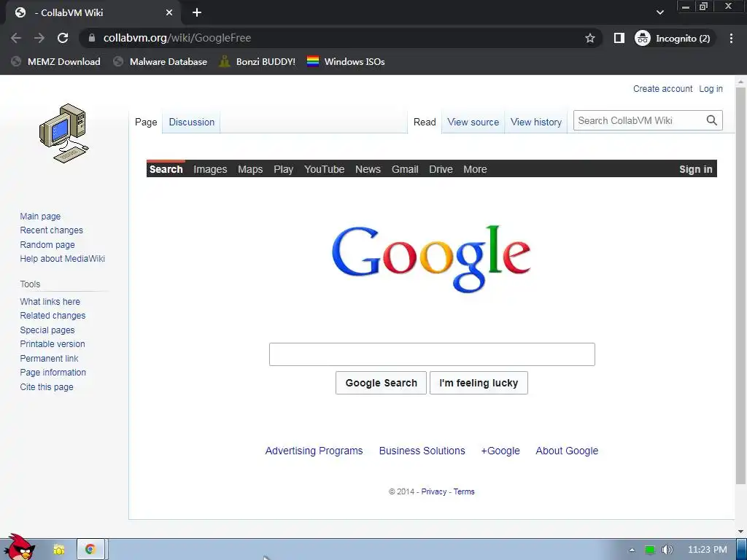747x560 pixels.
Task: Open the Privacy footer link
Action: (x=433, y=491)
